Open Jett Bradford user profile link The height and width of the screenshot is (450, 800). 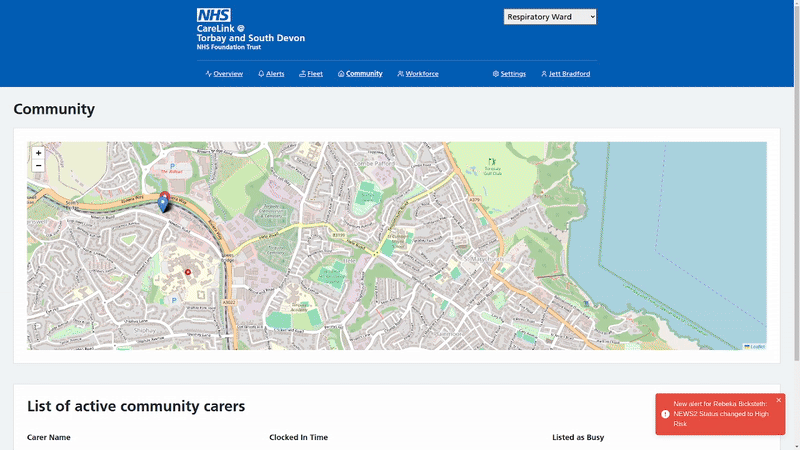click(x=569, y=74)
